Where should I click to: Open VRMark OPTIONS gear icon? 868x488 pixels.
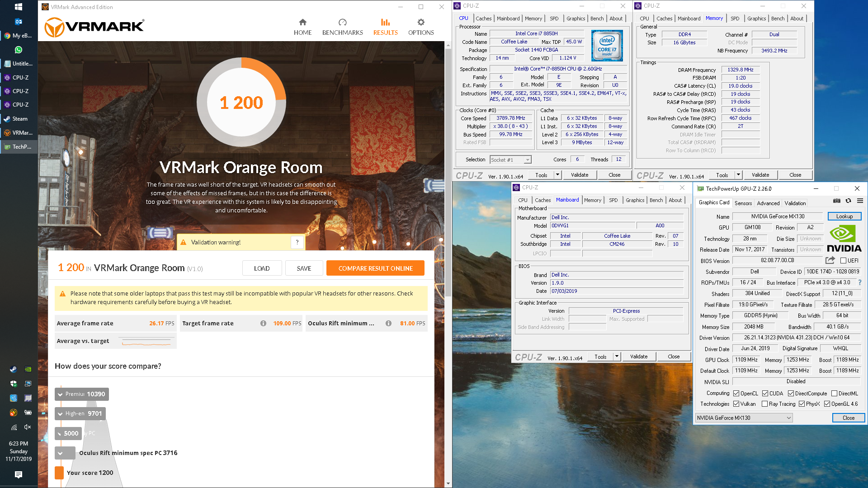421,22
